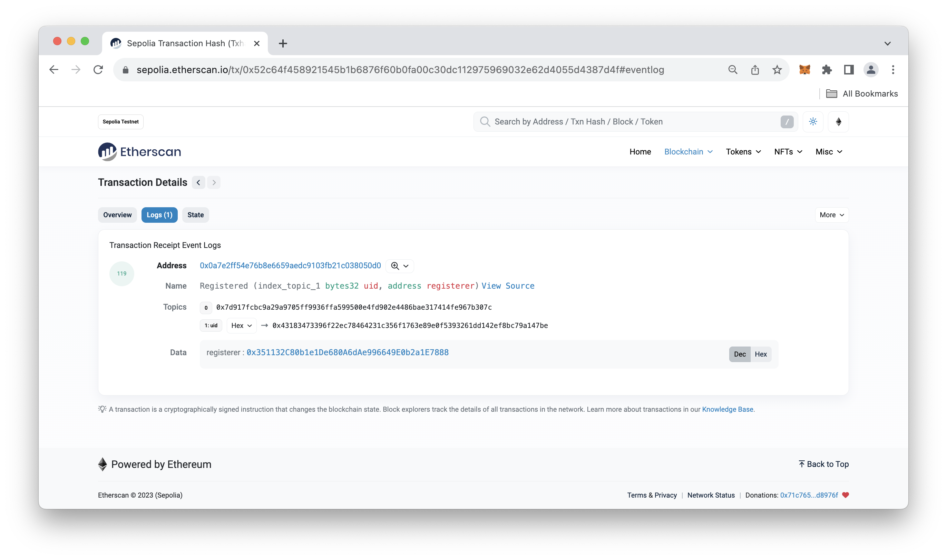Click the lock icon in address bar
Viewport: 947px width, 560px height.
click(126, 70)
